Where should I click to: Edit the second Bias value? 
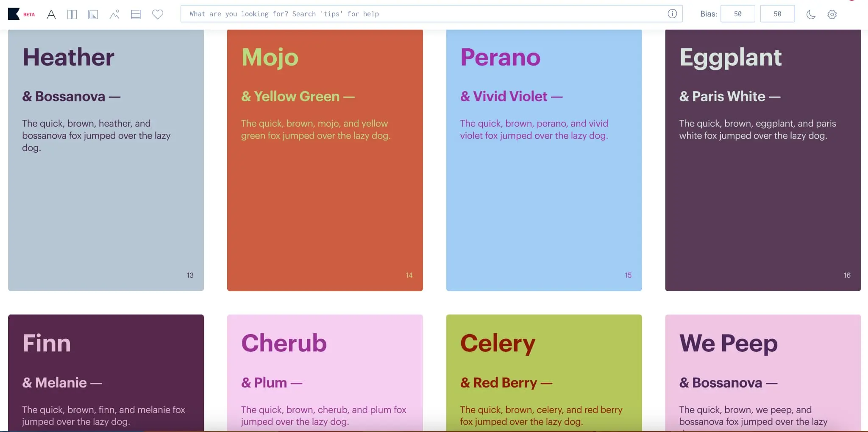click(x=778, y=14)
